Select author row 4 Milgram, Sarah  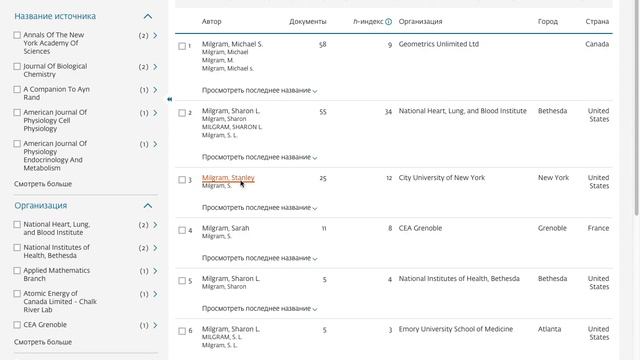tap(182, 230)
